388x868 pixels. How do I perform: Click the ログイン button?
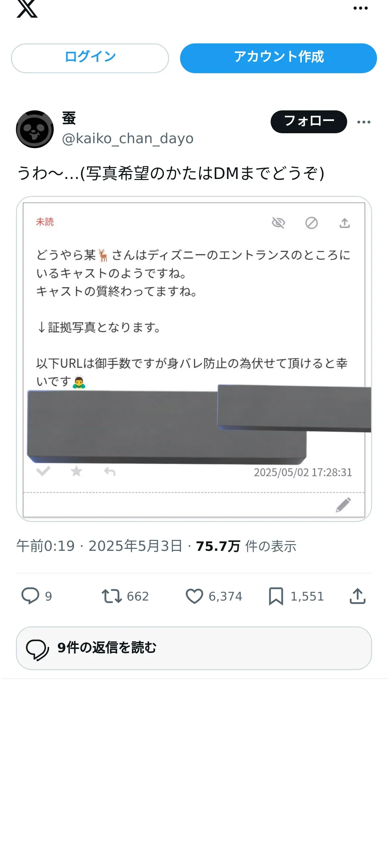click(90, 58)
